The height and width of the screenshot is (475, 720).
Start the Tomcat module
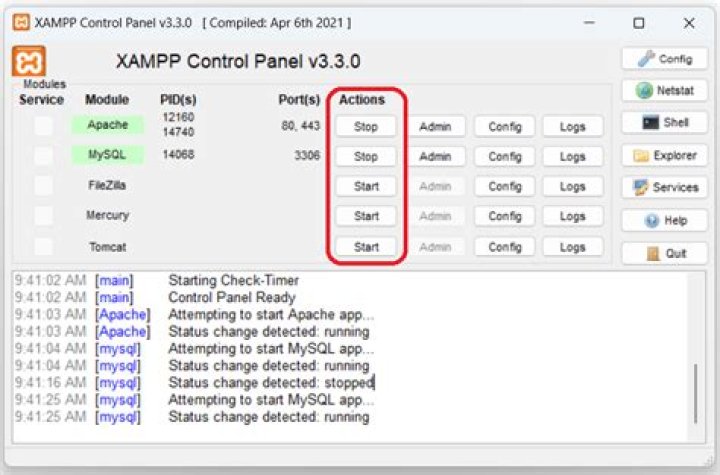(x=366, y=247)
